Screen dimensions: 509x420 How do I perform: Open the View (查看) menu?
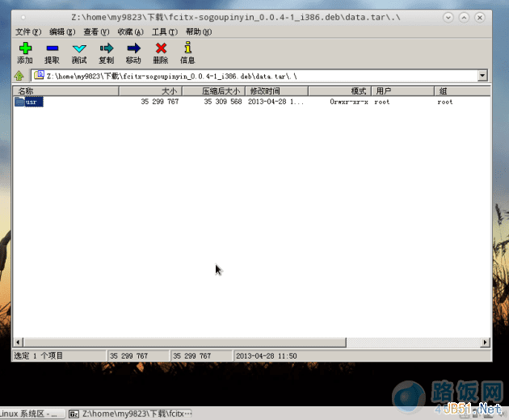point(96,31)
